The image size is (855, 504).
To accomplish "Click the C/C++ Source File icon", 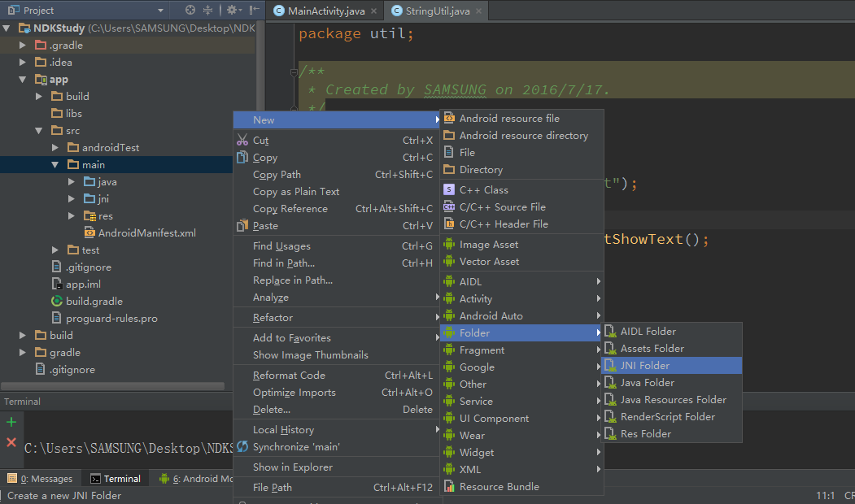I will coord(449,207).
